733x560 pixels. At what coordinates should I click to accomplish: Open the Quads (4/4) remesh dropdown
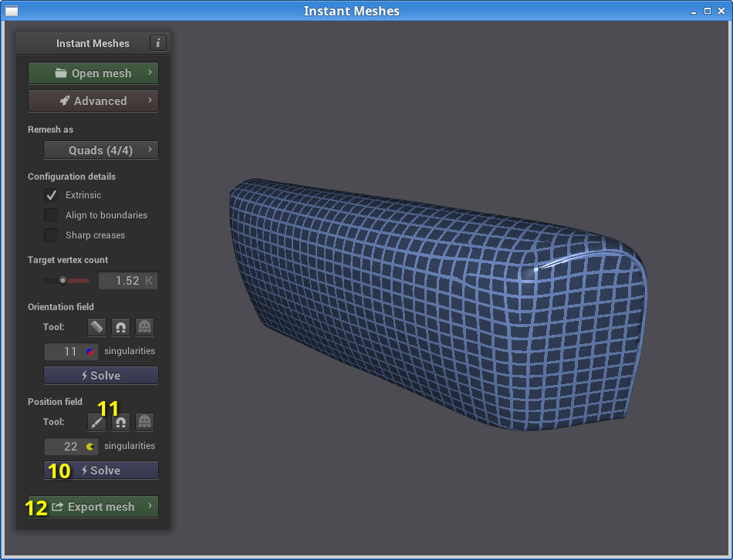101,150
